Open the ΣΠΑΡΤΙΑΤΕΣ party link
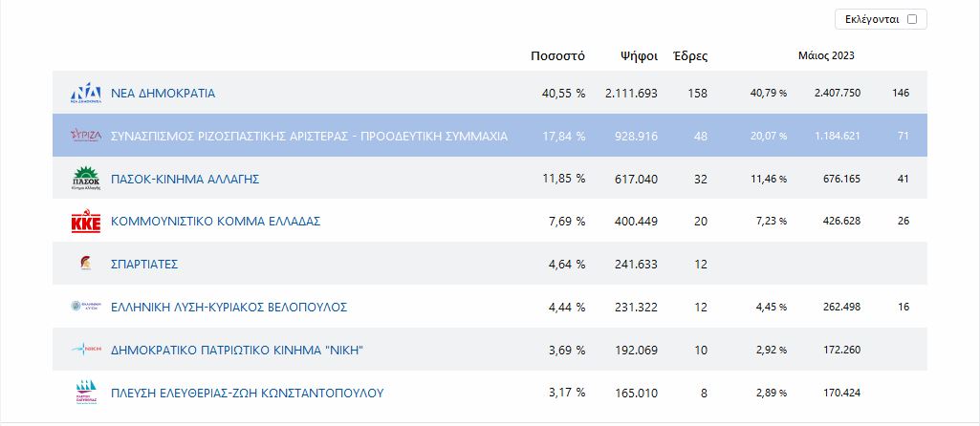The height and width of the screenshot is (426, 980). (x=144, y=265)
